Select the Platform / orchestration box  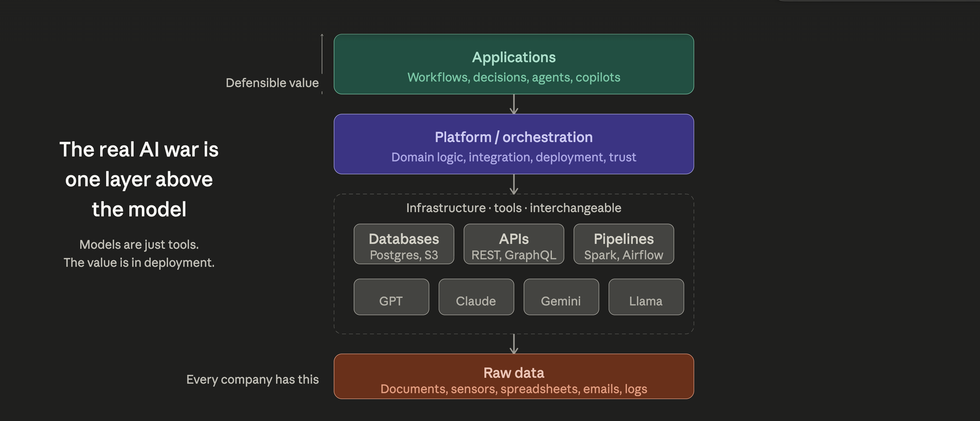click(x=514, y=144)
